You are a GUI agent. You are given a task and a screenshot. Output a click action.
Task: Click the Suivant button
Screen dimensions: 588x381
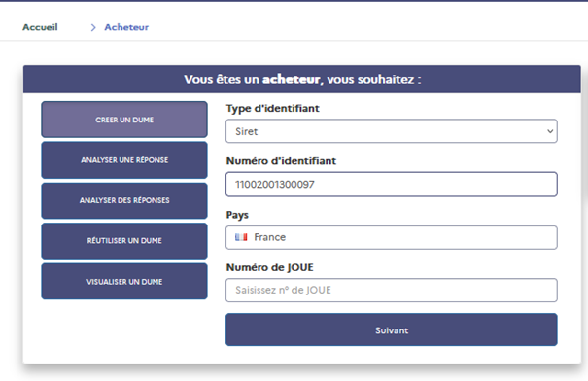tap(392, 329)
